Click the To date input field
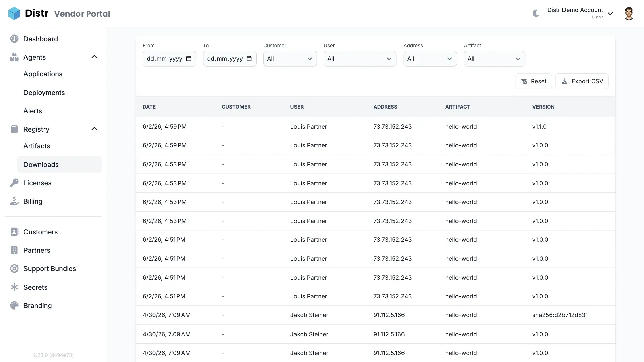644x362 pixels. [229, 59]
